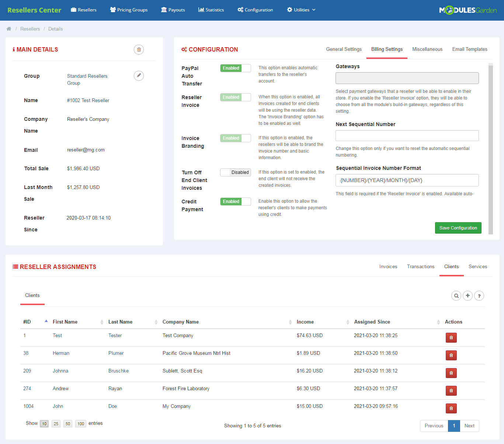The width and height of the screenshot is (504, 444).
Task: Open Statistics in top navigation
Action: (211, 10)
